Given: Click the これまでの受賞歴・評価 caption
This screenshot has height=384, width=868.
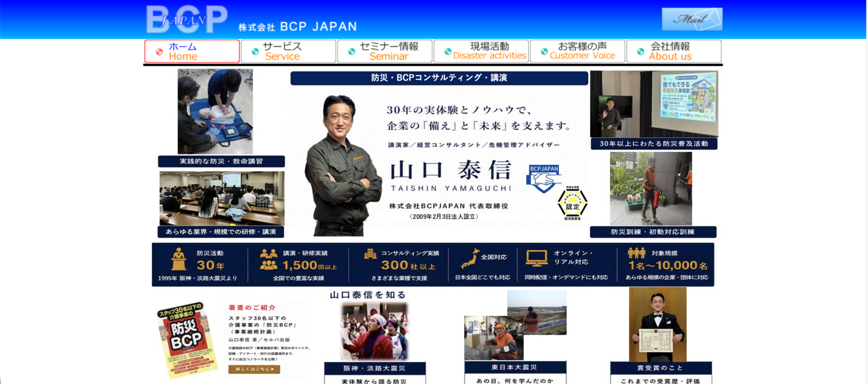Looking at the screenshot, I should [x=661, y=381].
